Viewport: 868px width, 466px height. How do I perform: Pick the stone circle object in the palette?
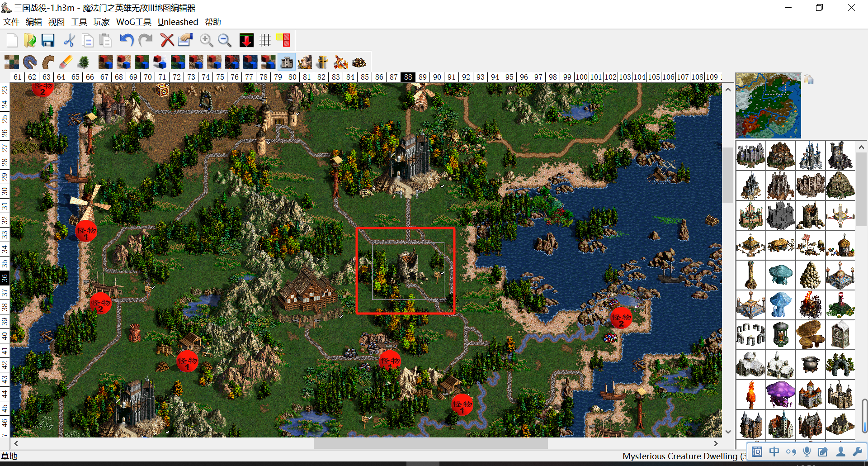[x=750, y=334]
